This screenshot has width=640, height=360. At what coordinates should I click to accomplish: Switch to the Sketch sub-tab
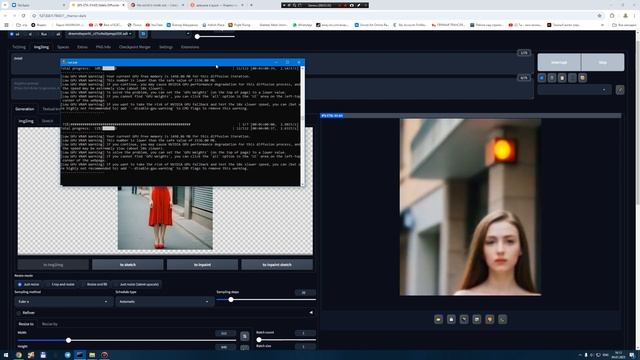(x=47, y=121)
